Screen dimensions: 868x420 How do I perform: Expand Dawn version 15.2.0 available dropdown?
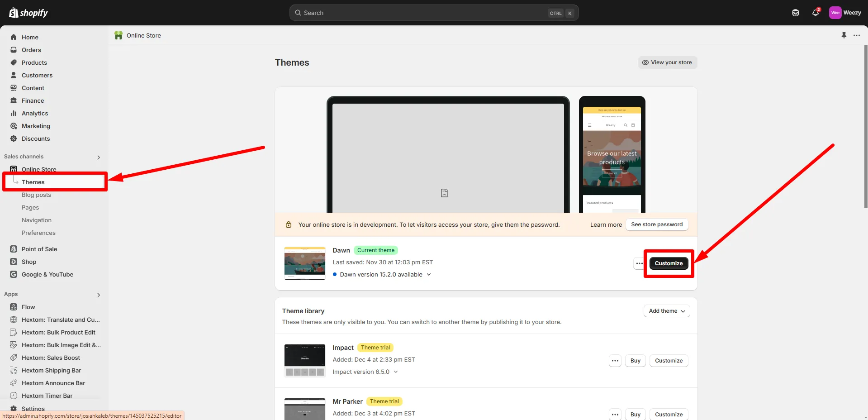(x=429, y=275)
